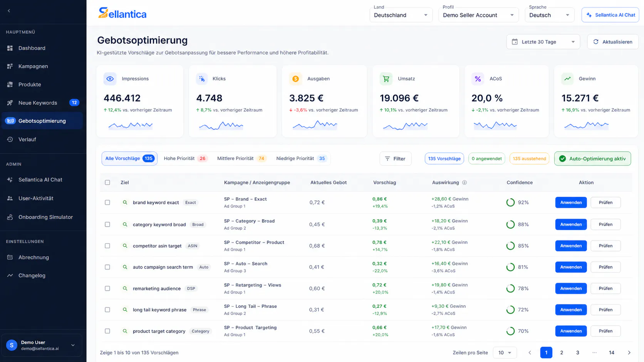Collapse sidebar with the back chevron
The height and width of the screenshot is (362, 644).
tap(9, 11)
